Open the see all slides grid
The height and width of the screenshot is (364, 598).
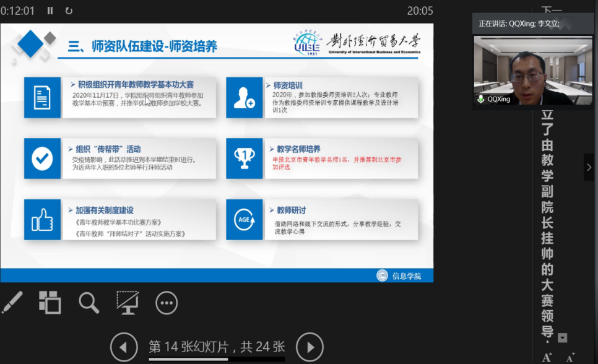click(x=50, y=302)
